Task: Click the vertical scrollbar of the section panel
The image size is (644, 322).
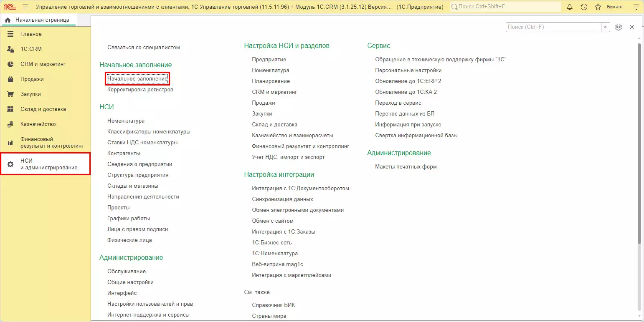Action: click(639, 143)
